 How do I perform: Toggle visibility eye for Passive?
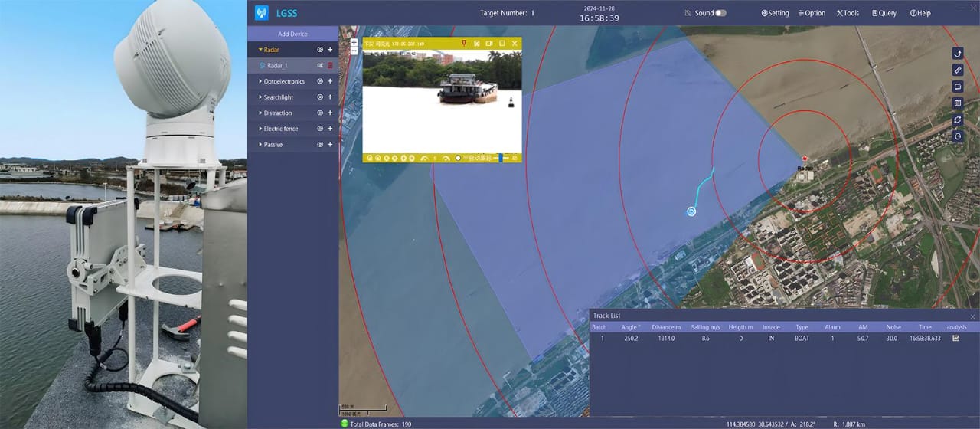(320, 144)
